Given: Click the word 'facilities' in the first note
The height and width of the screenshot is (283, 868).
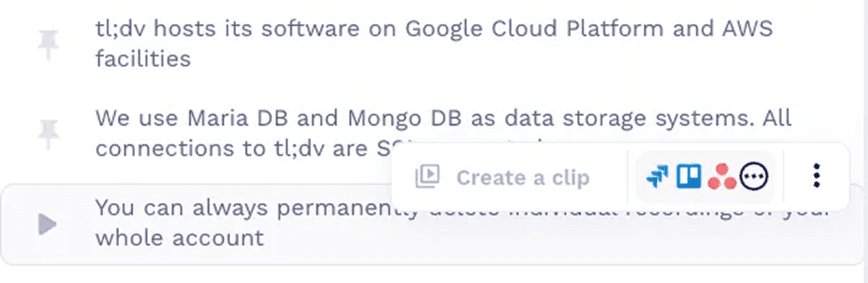Looking at the screenshot, I should click(143, 58).
